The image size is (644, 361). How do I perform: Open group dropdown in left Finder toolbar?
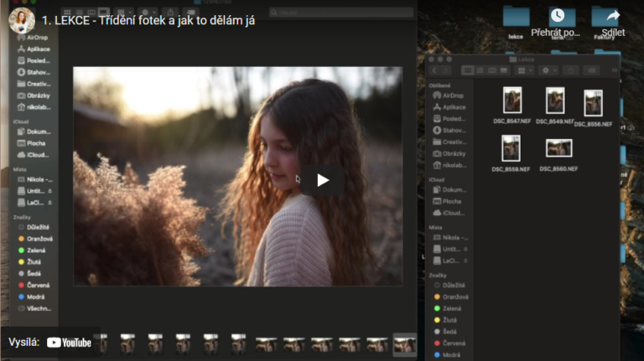pyautogui.click(x=123, y=13)
